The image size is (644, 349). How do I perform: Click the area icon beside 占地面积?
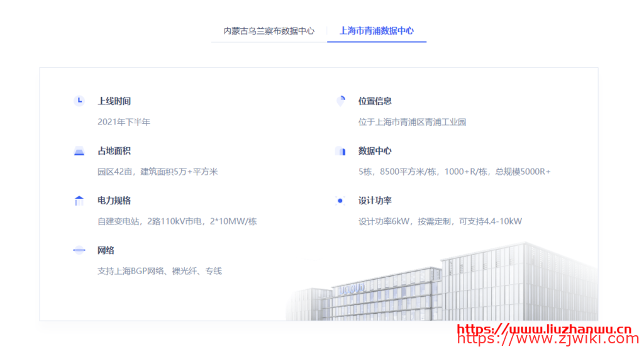click(x=79, y=151)
